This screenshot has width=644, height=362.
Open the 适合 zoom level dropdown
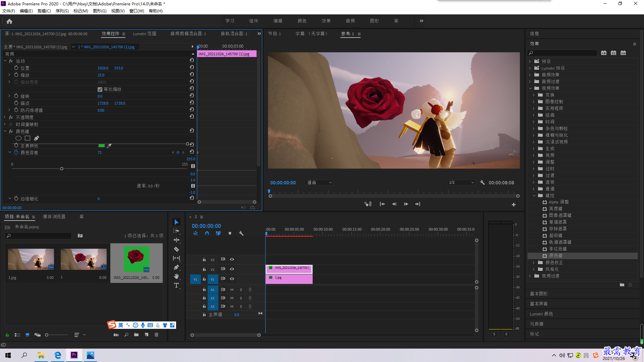pyautogui.click(x=319, y=183)
